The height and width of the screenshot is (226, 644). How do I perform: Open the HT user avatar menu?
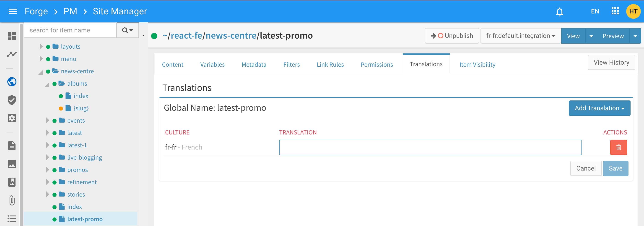633,11
